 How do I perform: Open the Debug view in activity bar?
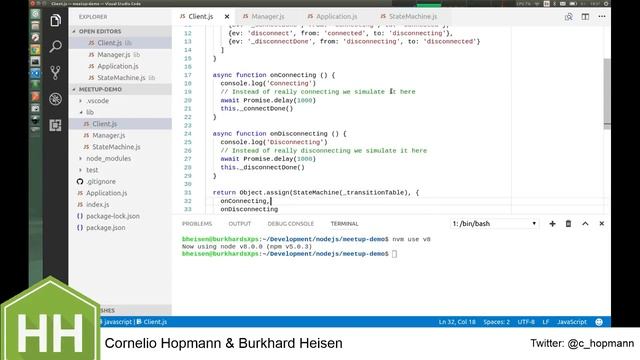(x=56, y=99)
